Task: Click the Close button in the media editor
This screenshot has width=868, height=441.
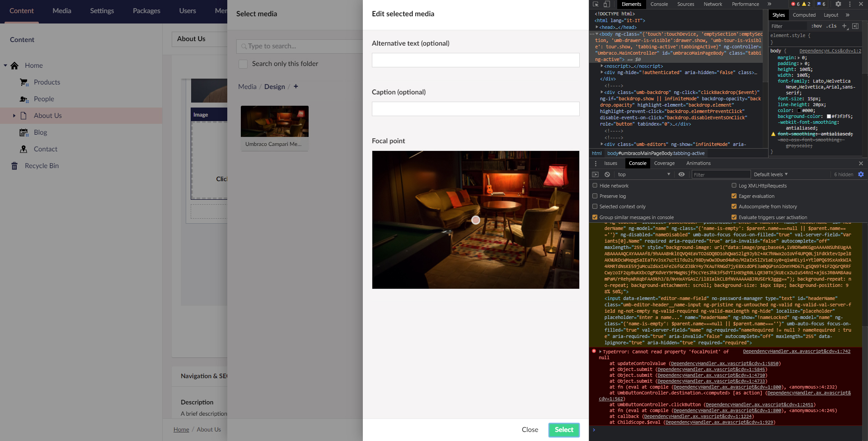Action: point(530,430)
